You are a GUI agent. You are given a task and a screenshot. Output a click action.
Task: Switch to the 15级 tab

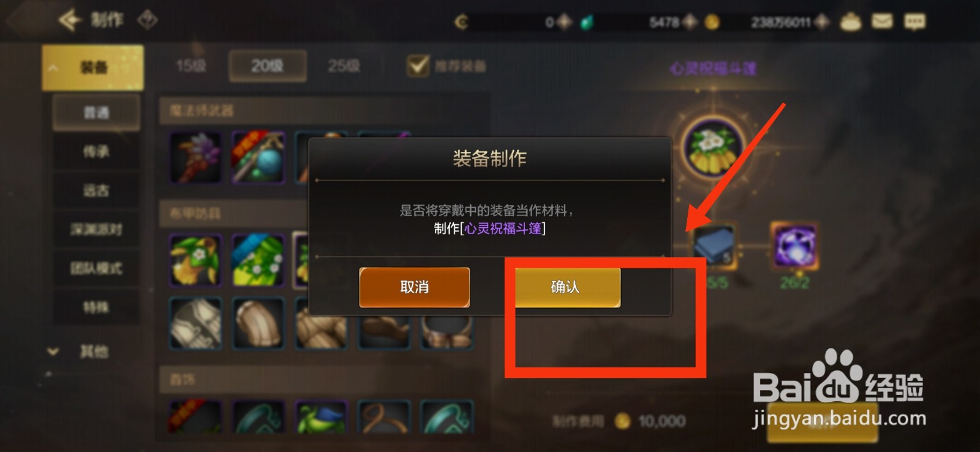[191, 66]
